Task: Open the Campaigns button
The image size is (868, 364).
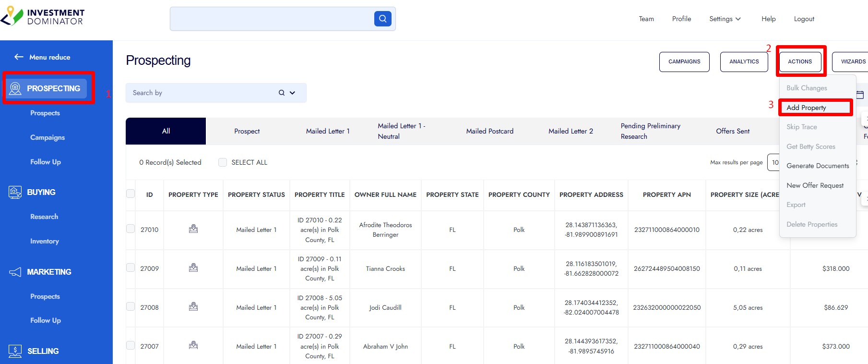Action: click(684, 61)
